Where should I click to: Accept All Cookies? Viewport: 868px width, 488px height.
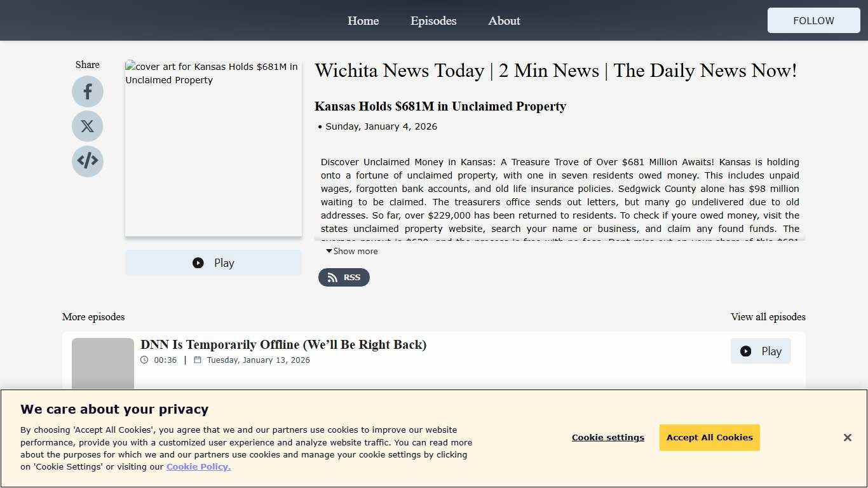coord(709,437)
